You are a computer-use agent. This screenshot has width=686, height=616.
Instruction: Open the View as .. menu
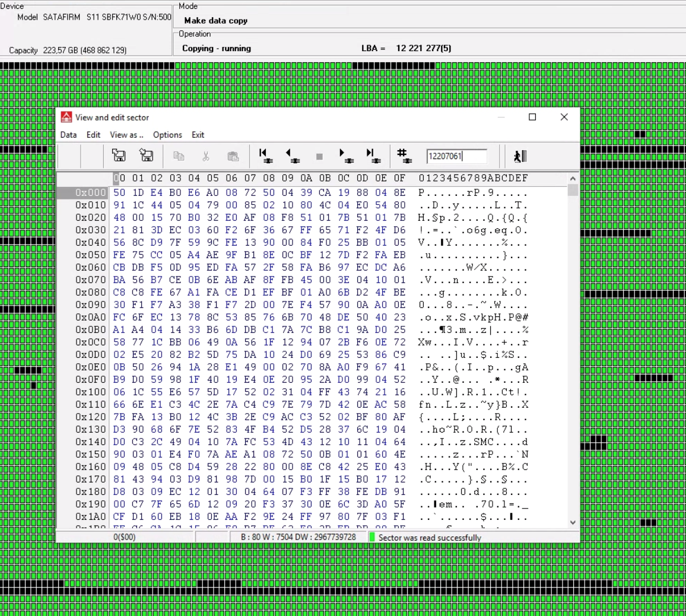(x=126, y=135)
